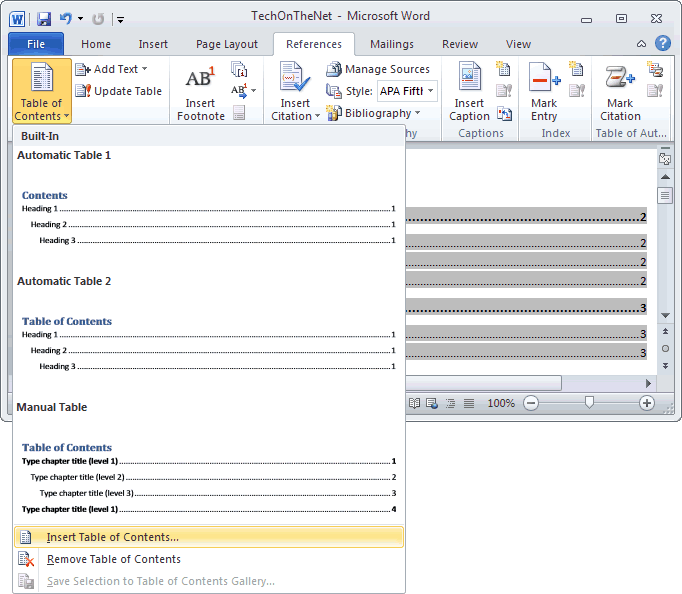The width and height of the screenshot is (682, 594).
Task: Open Customize Quick Access Toolbar dropdown
Action: pos(120,20)
